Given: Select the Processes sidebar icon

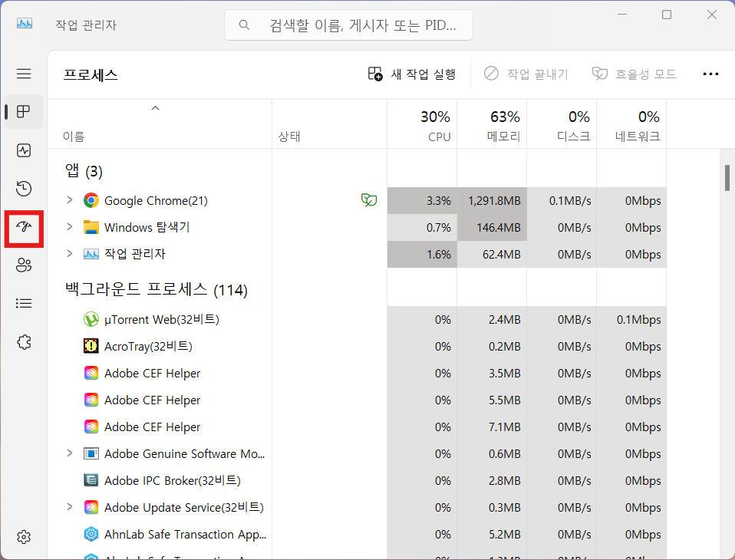Looking at the screenshot, I should click(x=24, y=111).
